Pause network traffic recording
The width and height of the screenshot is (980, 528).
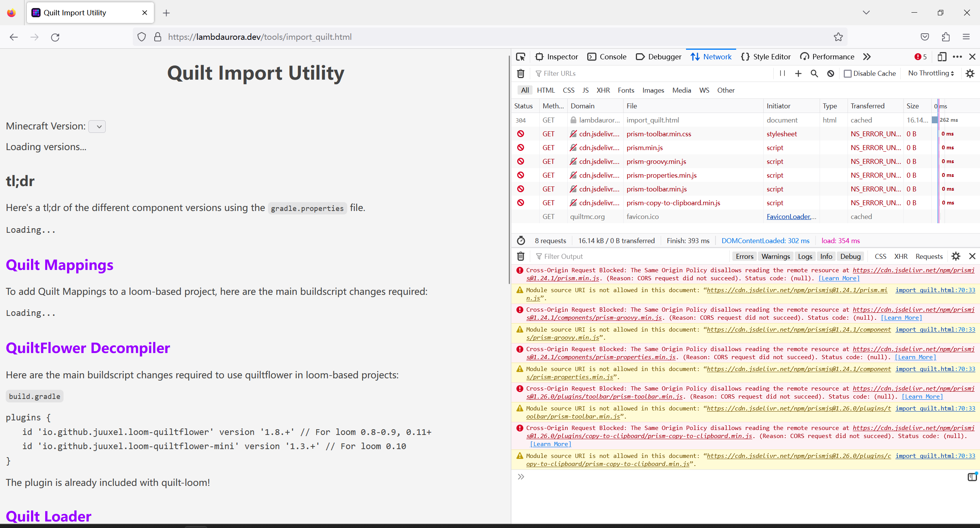coord(782,73)
